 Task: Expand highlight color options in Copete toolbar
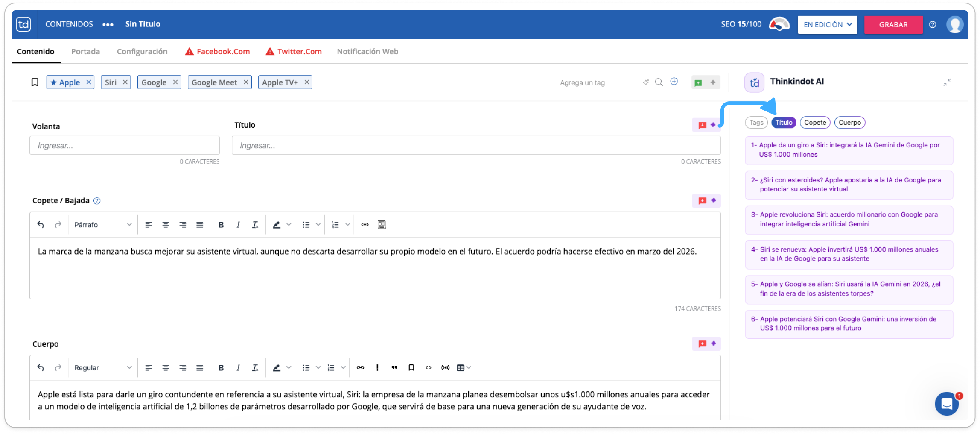coord(289,225)
